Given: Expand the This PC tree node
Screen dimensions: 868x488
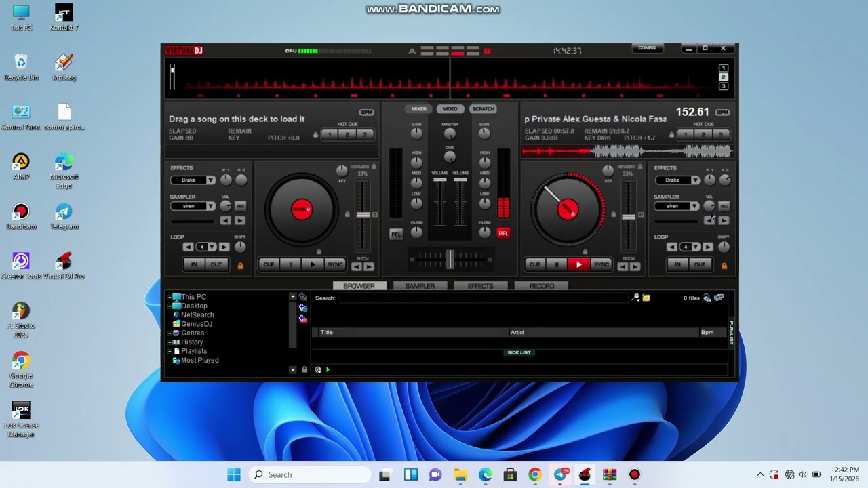Looking at the screenshot, I should coord(170,297).
